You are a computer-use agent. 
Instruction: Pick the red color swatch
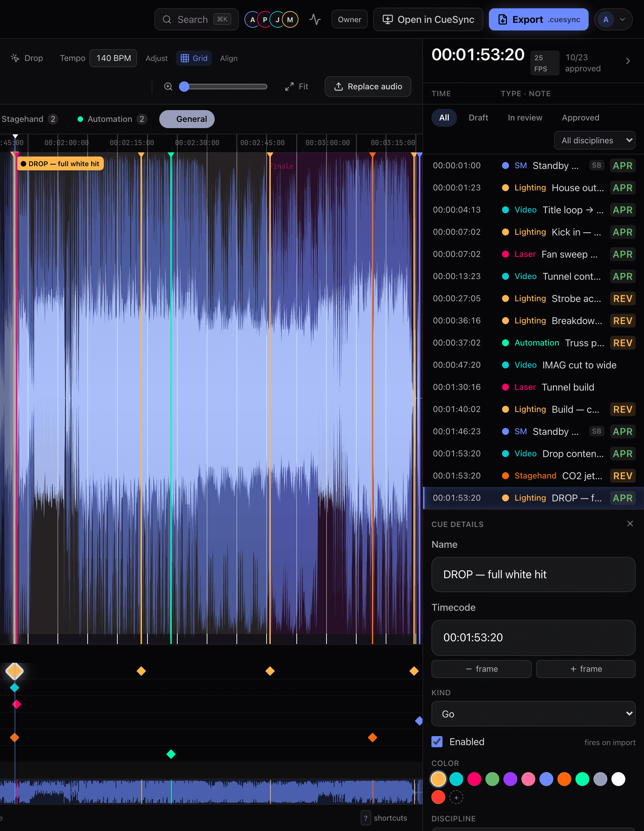(x=438, y=797)
